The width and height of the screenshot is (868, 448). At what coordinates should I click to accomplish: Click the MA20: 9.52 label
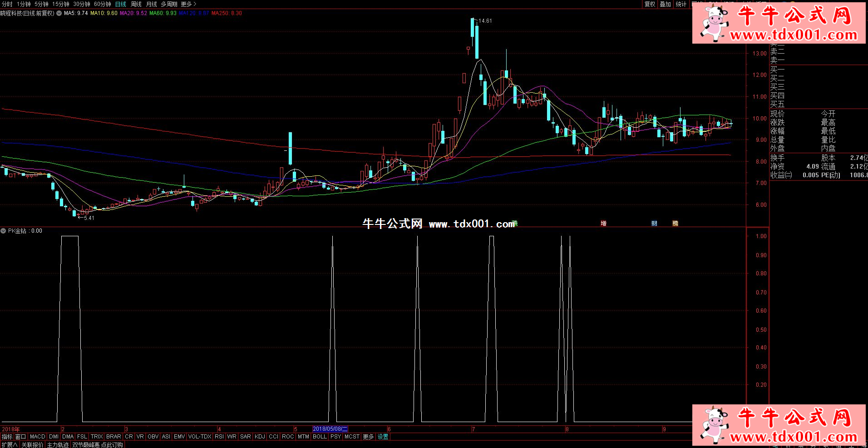133,13
